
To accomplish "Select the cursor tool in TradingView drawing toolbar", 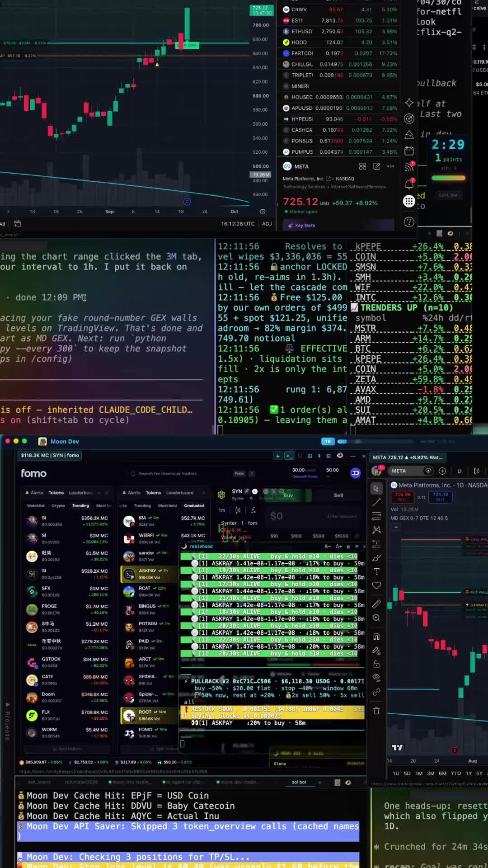I will (x=376, y=489).
